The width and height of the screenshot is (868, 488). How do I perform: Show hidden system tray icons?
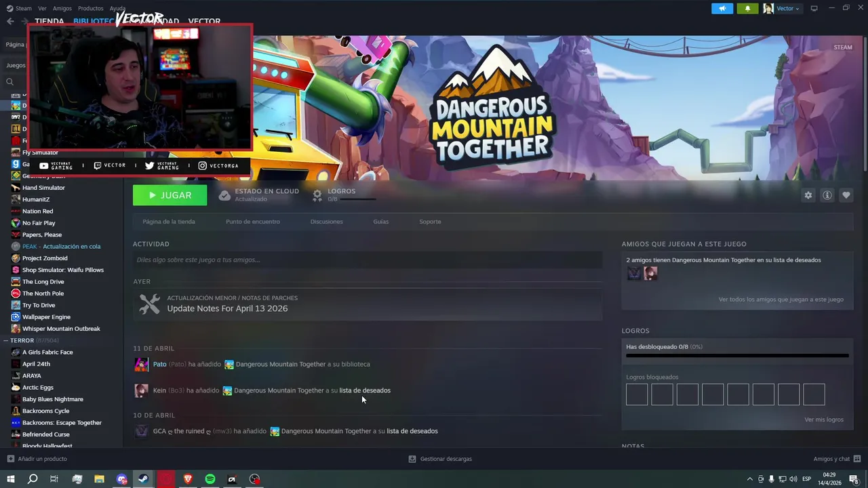[x=749, y=479]
